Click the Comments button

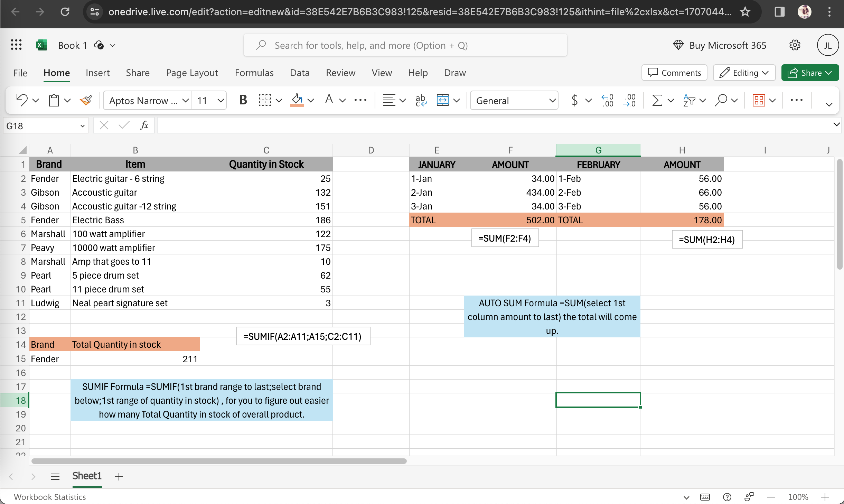674,73
